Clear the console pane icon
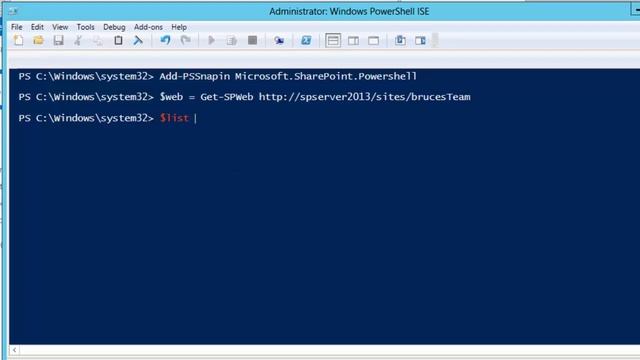Screen dimensions: 640x360 point(138,40)
